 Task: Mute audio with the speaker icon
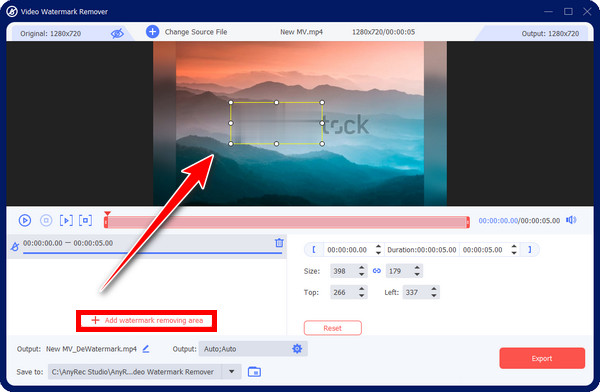click(x=571, y=220)
